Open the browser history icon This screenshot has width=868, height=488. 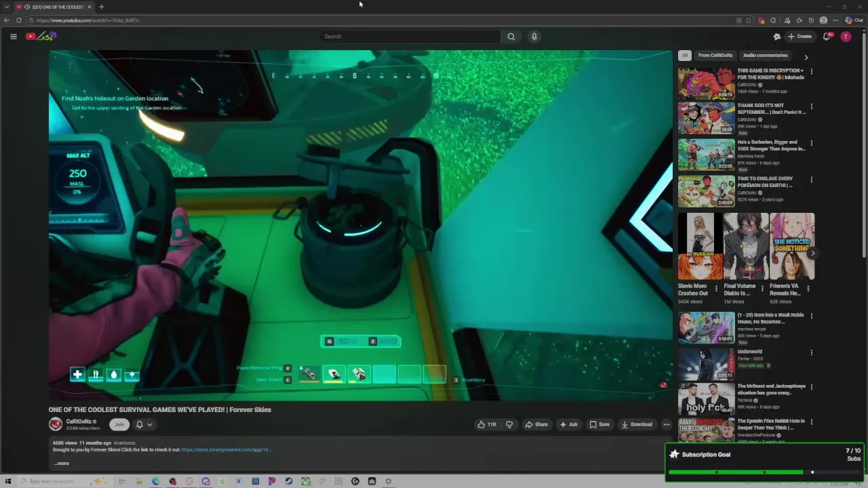point(811,20)
